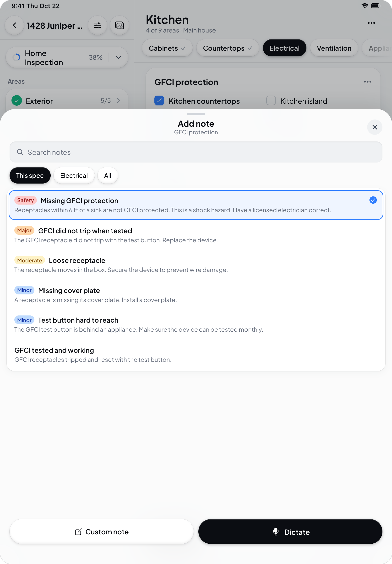Close the Add note sheet
Image resolution: width=392 pixels, height=564 pixels.
point(375,127)
